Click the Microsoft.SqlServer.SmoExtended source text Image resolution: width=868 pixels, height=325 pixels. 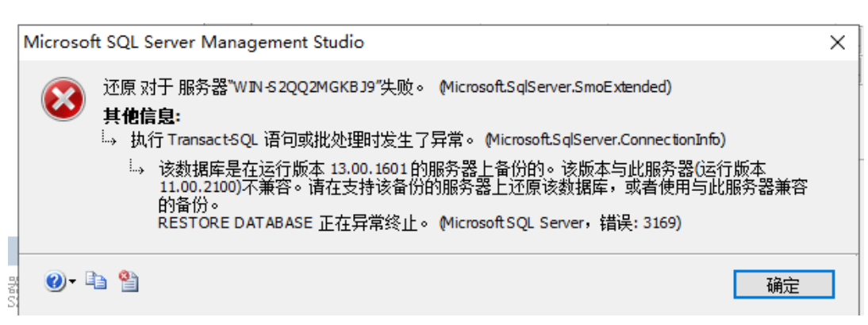(x=556, y=87)
